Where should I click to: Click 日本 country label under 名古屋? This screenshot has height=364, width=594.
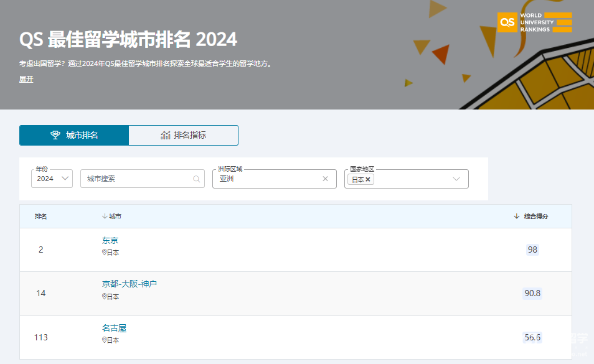[113, 340]
